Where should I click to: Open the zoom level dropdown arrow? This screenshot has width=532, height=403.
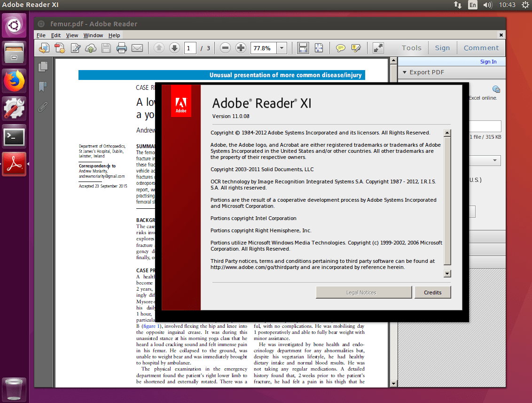pyautogui.click(x=282, y=48)
